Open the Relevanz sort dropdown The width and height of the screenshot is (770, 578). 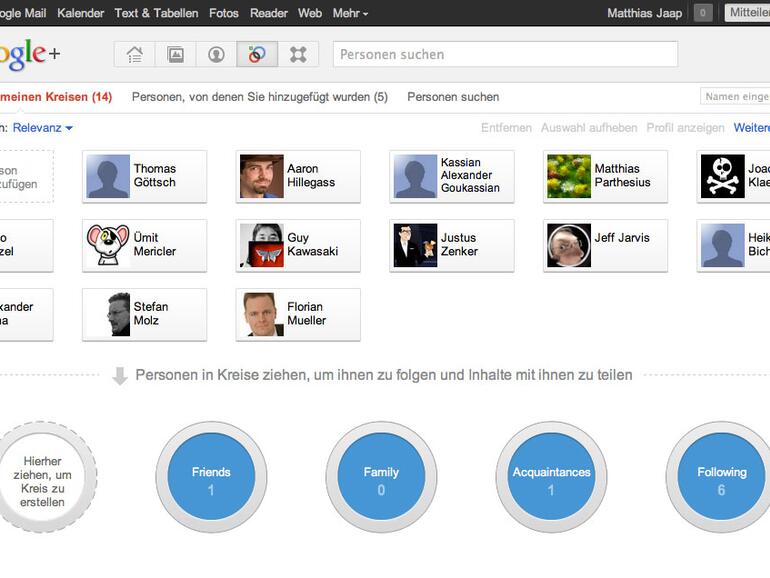(x=42, y=128)
